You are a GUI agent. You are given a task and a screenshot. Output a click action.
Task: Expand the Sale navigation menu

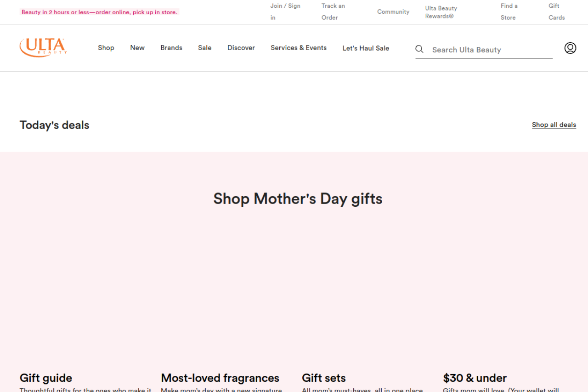click(205, 48)
